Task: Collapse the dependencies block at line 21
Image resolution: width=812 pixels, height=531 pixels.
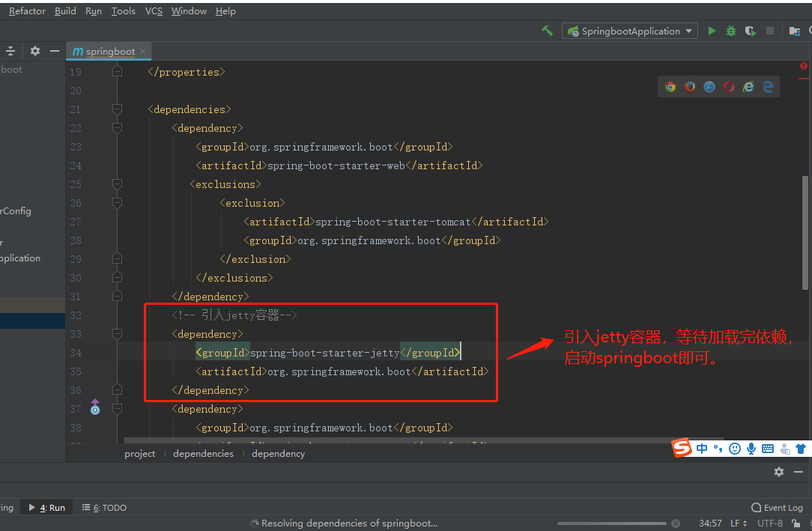Action: point(117,109)
